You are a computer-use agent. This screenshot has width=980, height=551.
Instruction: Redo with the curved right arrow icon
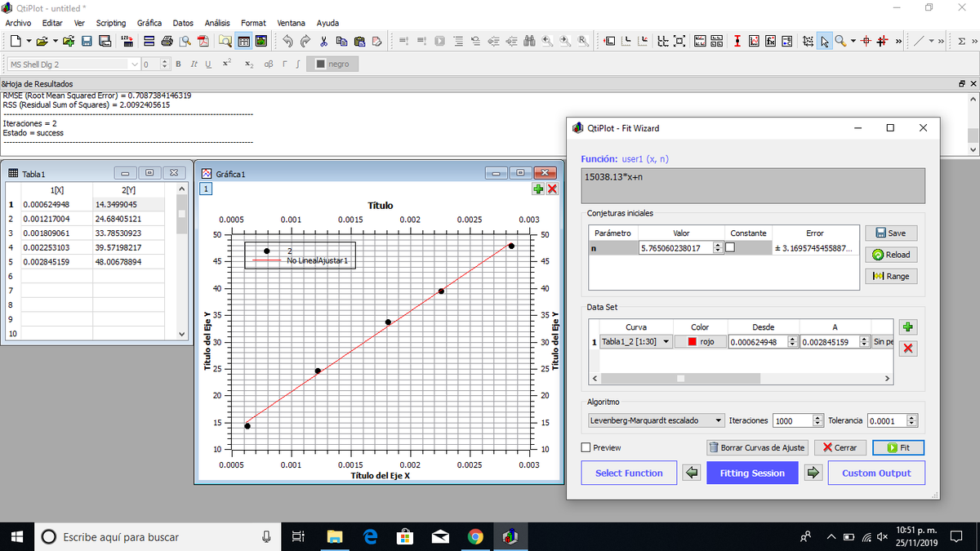pos(305,41)
